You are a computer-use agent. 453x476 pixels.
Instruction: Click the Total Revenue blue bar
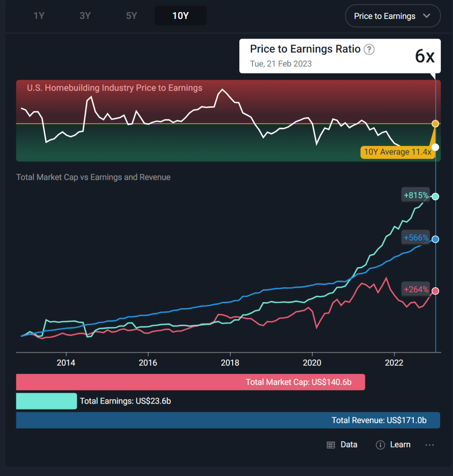click(228, 420)
